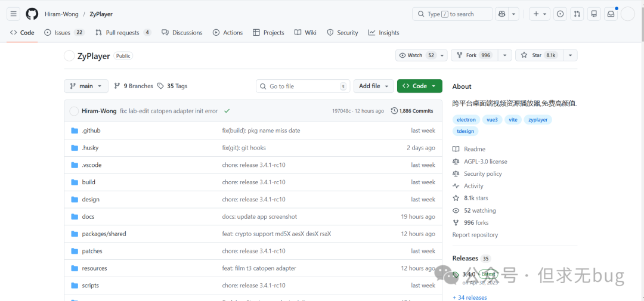This screenshot has height=301, width=644.
Task: Expand the main branch dropdown
Action: pyautogui.click(x=86, y=86)
